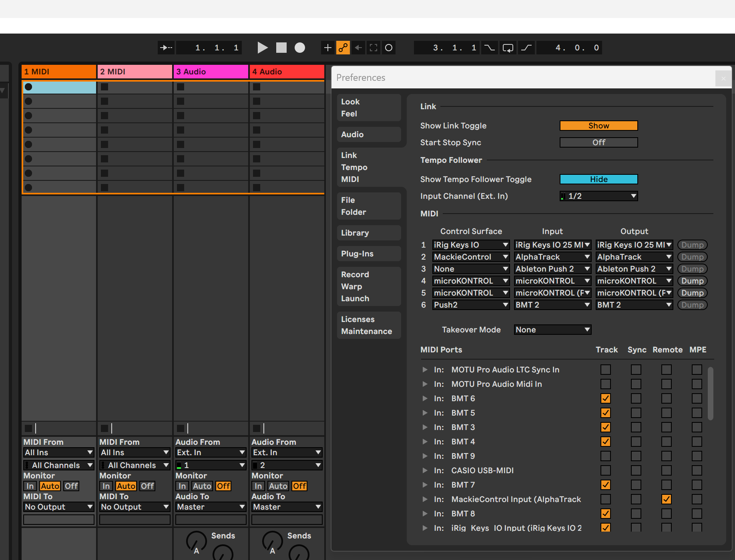Screen dimensions: 735x560
Task: Click the Draw Mode circle icon
Action: pos(388,47)
